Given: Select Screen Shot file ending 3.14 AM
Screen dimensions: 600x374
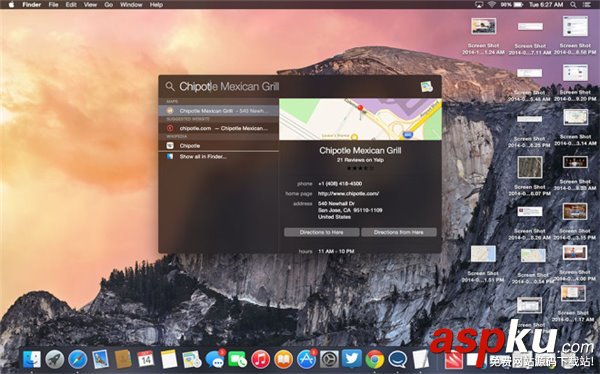Looking at the screenshot, I should (575, 127).
